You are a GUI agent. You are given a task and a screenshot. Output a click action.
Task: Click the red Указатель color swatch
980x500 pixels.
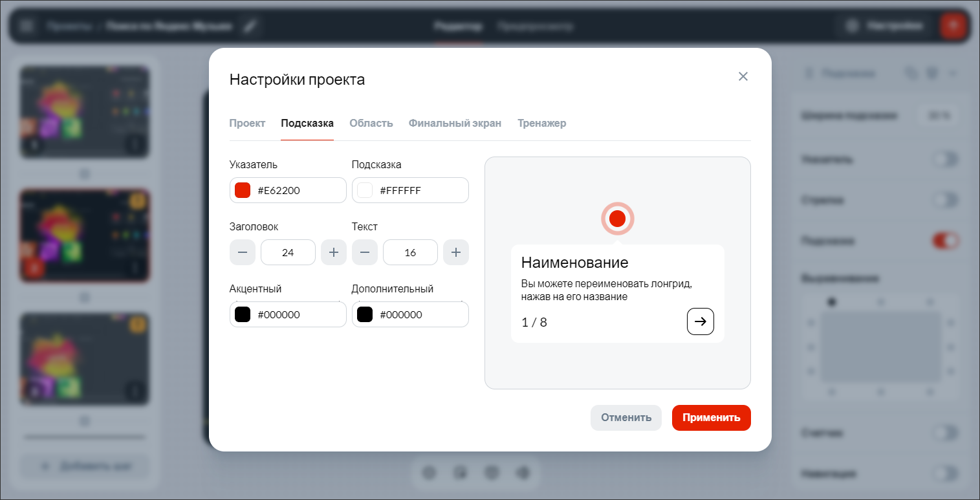click(x=243, y=190)
